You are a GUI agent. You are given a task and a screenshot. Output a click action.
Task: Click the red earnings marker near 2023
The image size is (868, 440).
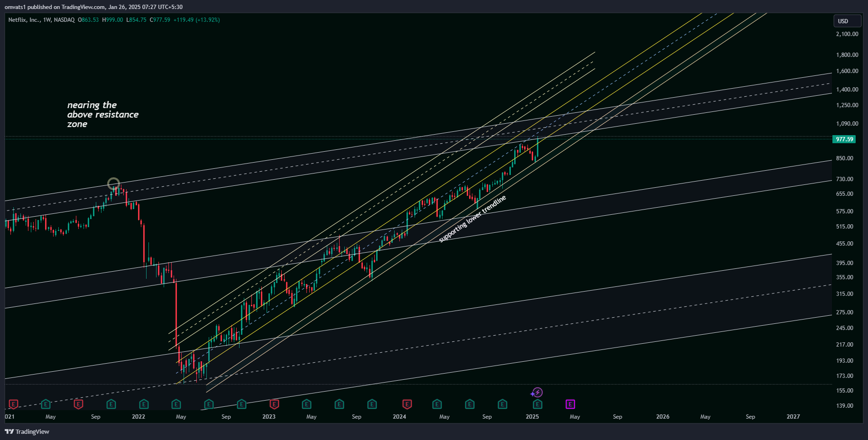[x=274, y=404]
